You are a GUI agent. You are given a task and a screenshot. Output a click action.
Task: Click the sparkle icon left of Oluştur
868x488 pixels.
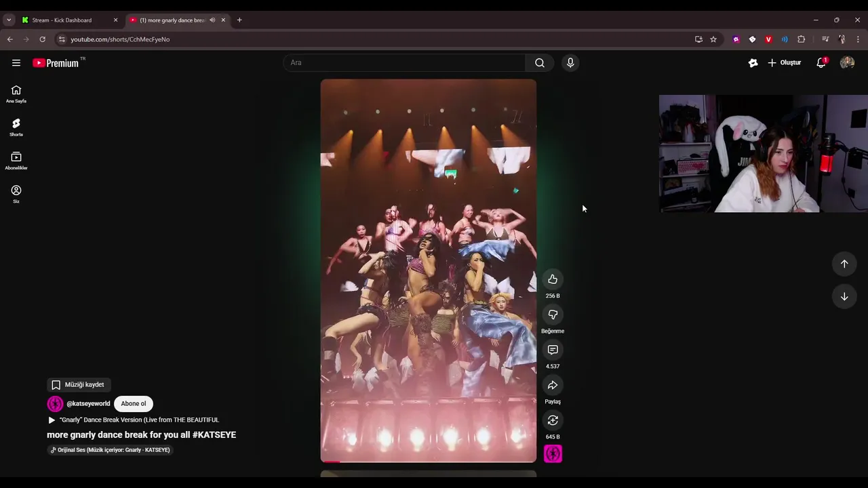(753, 62)
